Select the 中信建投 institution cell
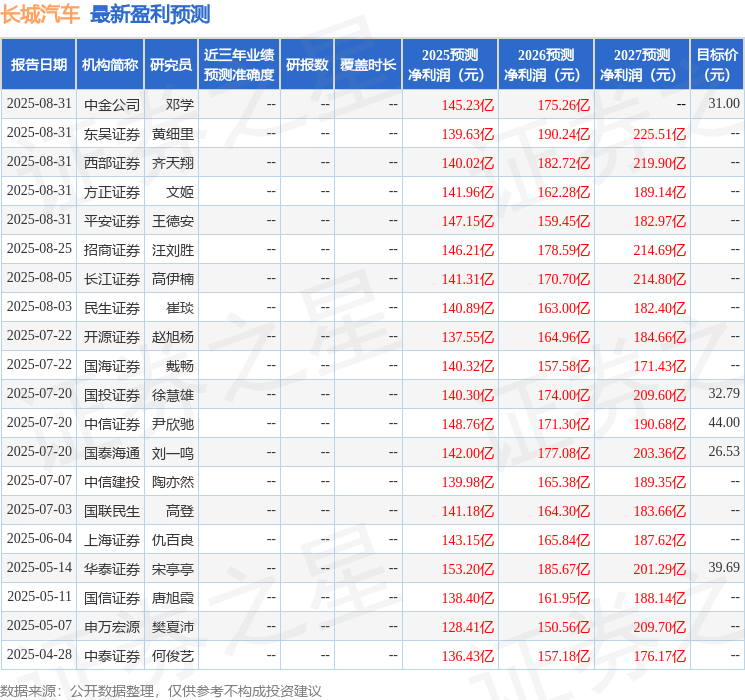The height and width of the screenshot is (700, 745). (x=112, y=482)
